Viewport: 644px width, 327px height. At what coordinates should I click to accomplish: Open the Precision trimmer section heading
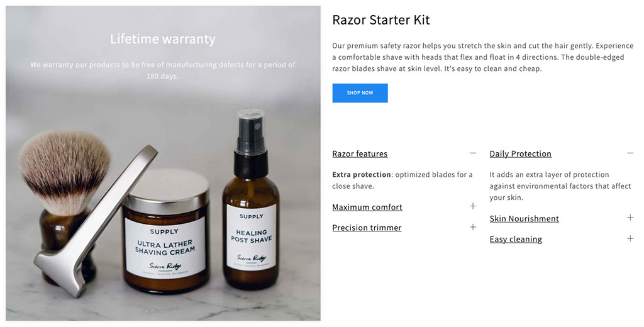tap(367, 228)
